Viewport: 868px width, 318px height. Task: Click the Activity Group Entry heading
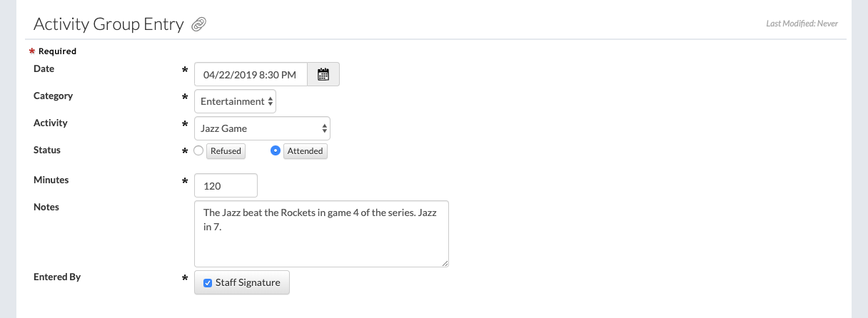109,24
